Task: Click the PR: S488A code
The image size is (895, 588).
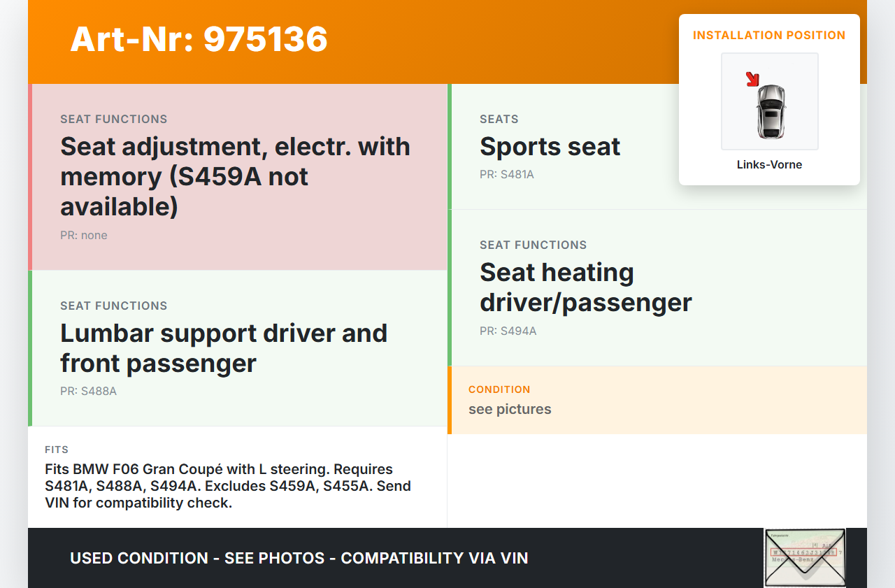Action: (88, 392)
